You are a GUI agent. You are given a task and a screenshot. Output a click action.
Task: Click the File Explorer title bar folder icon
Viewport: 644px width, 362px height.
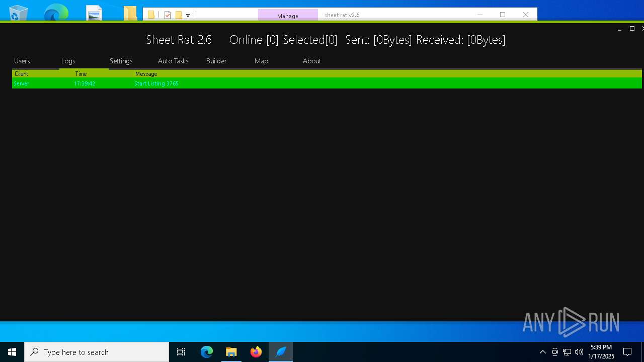(151, 15)
